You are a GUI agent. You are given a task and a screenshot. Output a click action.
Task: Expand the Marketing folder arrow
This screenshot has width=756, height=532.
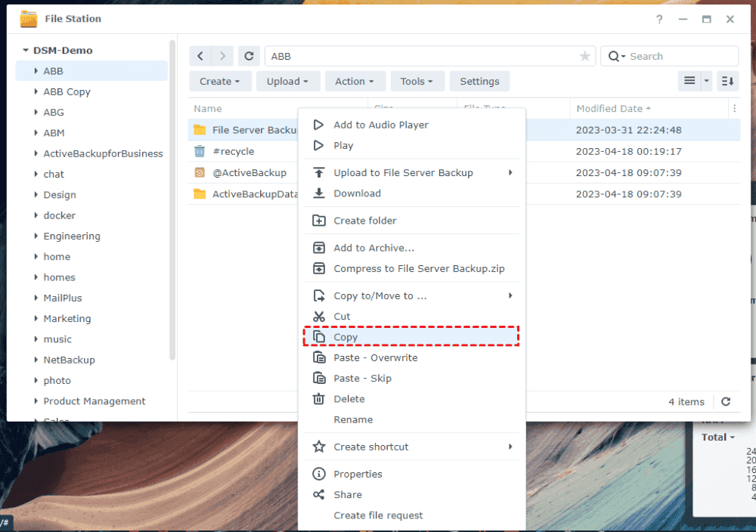pyautogui.click(x=36, y=319)
